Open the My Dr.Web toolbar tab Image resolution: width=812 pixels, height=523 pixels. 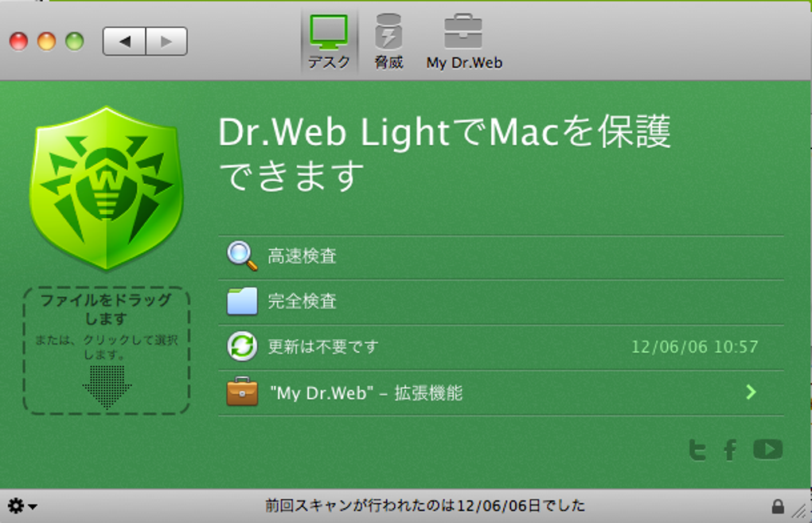[x=464, y=41]
